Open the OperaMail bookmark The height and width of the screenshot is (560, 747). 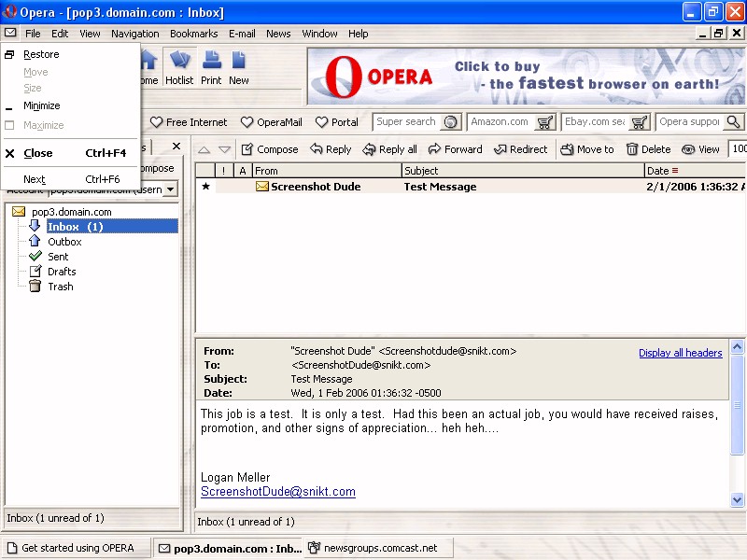click(x=272, y=122)
